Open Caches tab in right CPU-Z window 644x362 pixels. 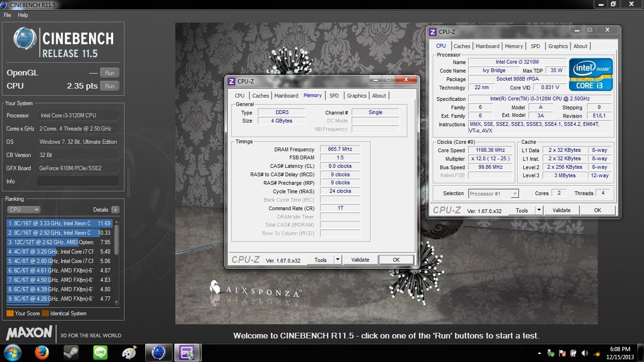pos(462,46)
